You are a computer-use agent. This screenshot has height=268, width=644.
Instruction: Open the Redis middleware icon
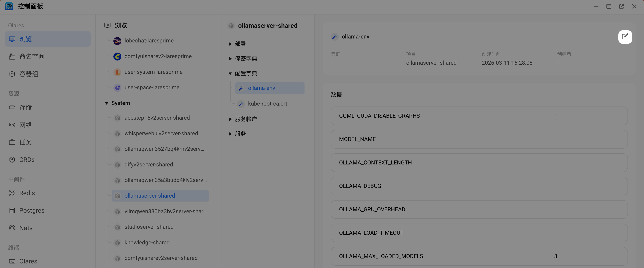coord(12,193)
